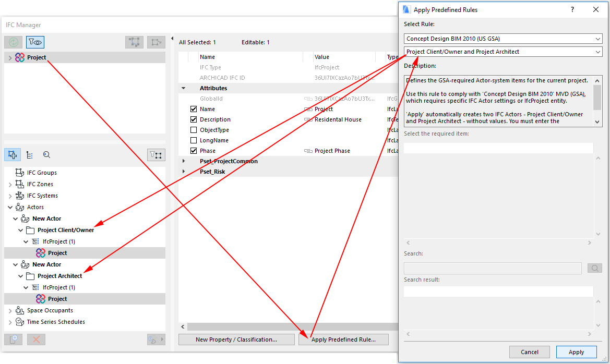610x364 pixels.
Task: Select the first New Actor item
Action: (46, 219)
